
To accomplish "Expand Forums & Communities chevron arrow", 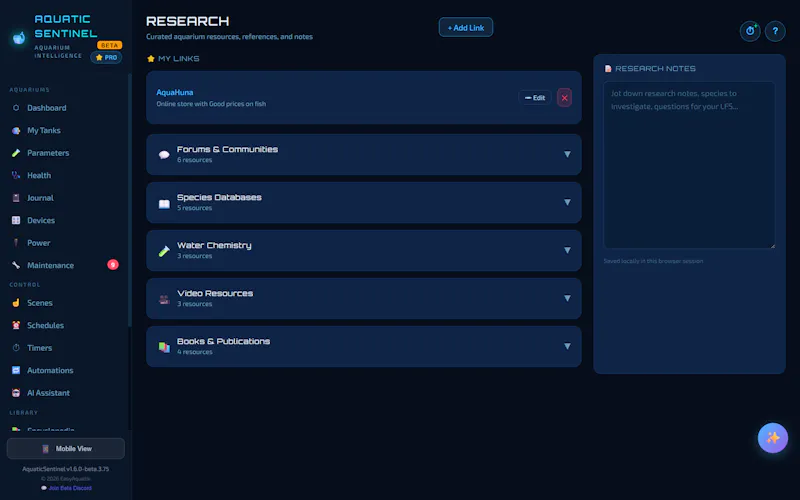I will [x=567, y=154].
